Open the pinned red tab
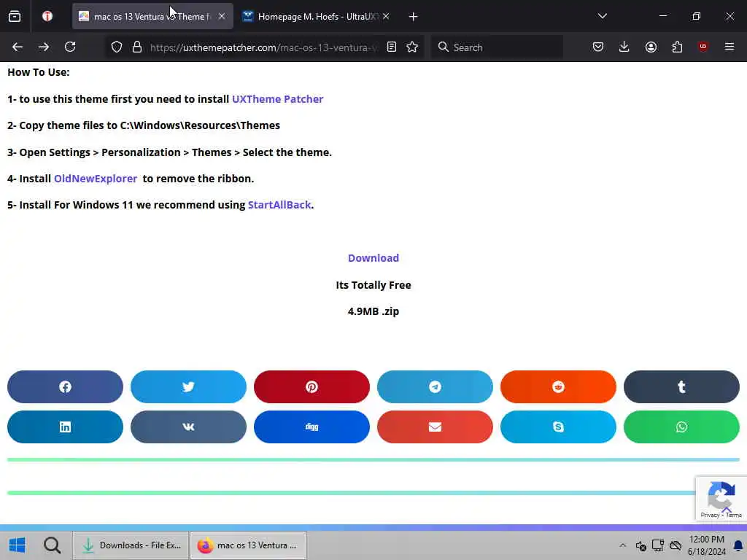Screen dimensions: 747x560 tap(47, 16)
